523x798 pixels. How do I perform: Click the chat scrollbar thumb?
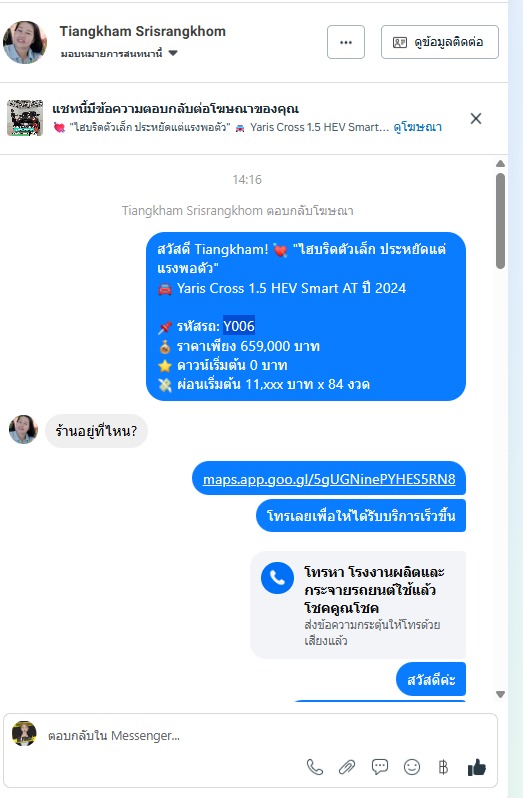(500, 221)
